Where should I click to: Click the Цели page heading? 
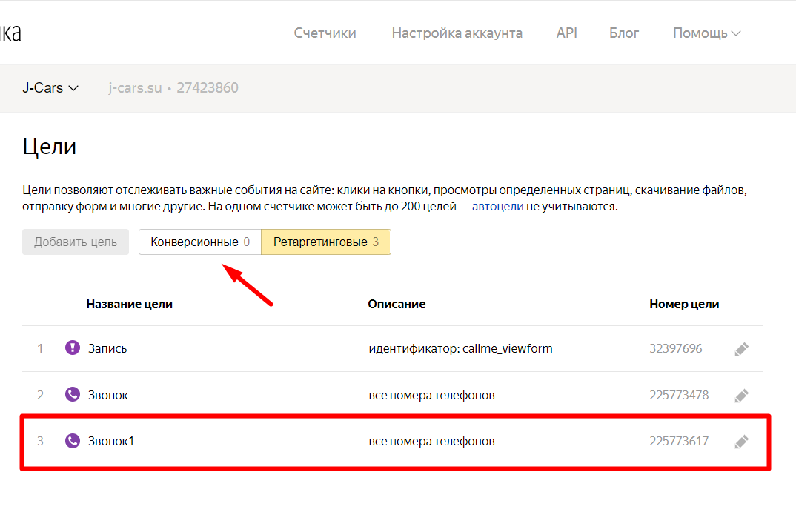click(x=49, y=147)
